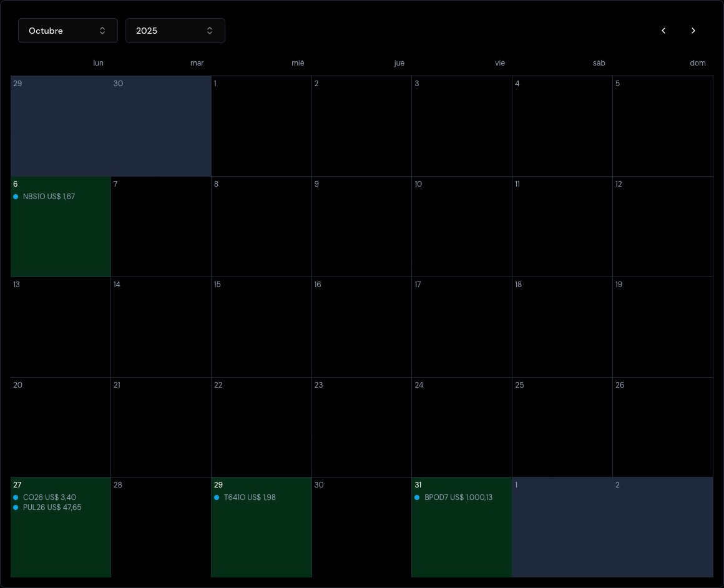
Task: Click the dot beside PUL26 event
Action: 16,507
